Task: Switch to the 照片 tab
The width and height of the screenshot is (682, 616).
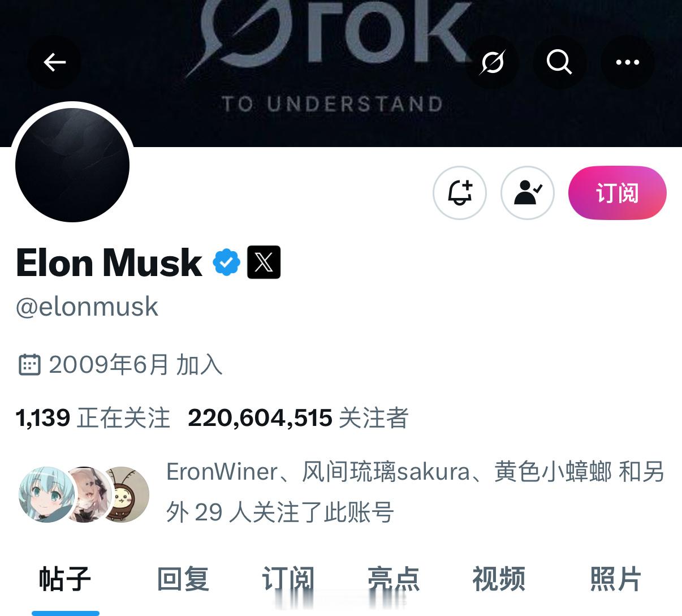Action: pyautogui.click(x=616, y=579)
